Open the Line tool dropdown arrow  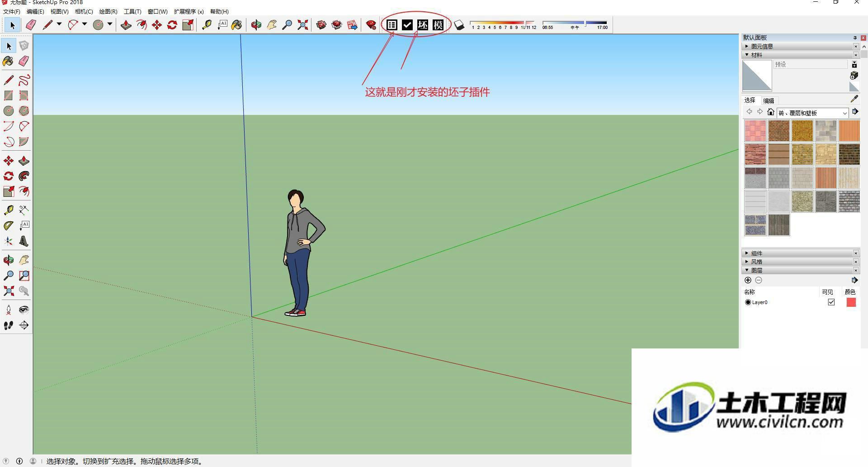coord(59,24)
